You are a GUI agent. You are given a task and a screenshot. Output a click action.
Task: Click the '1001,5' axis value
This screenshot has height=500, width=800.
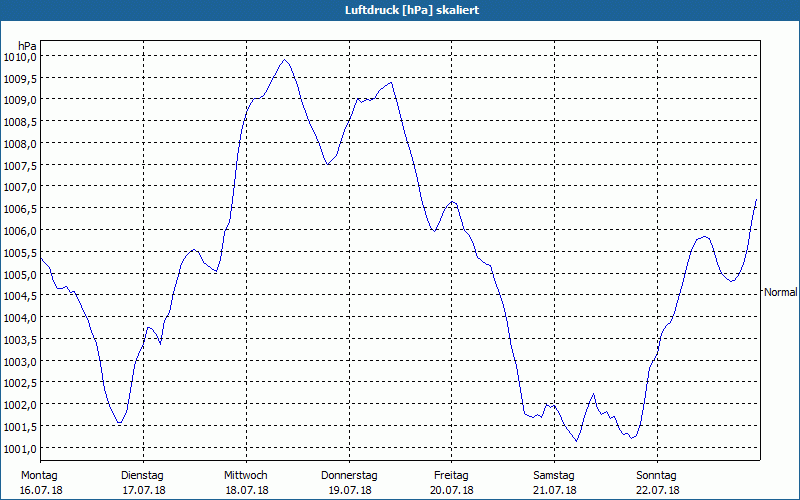[x=20, y=427]
